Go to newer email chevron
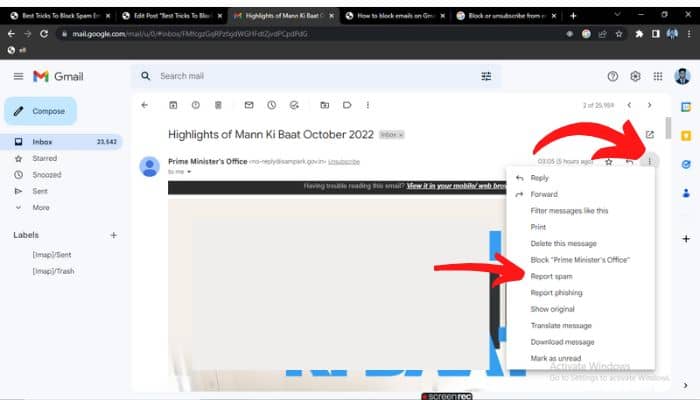The width and height of the screenshot is (700, 400). (x=629, y=105)
